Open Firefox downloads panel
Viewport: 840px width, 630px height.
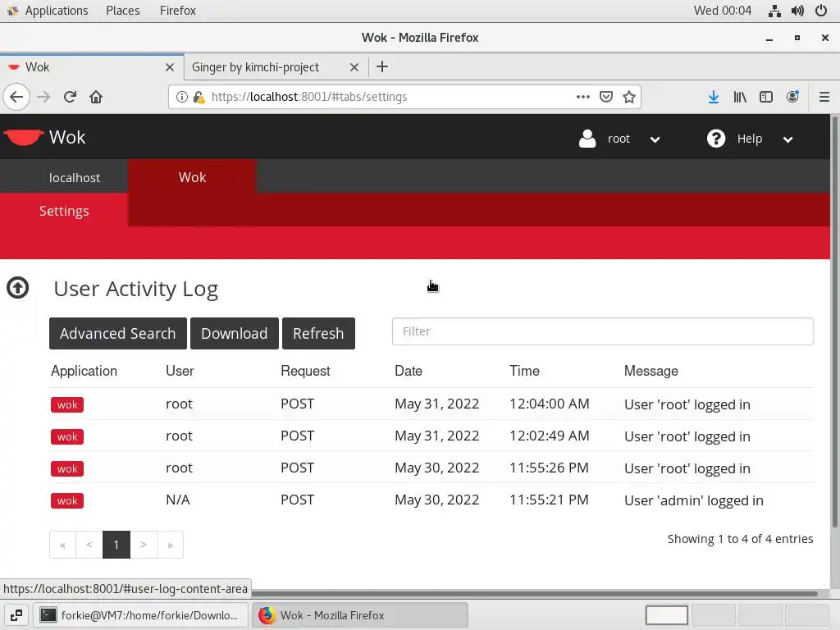(714, 97)
